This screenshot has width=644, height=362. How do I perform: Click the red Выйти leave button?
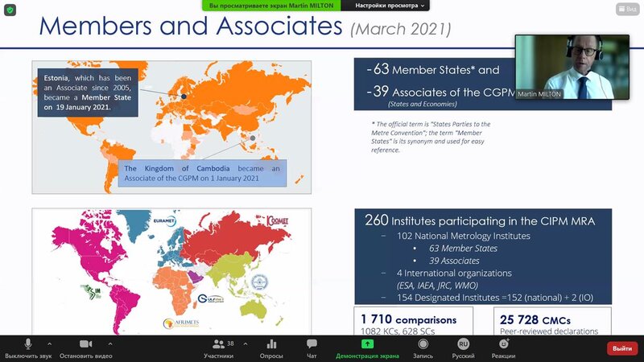(x=621, y=348)
